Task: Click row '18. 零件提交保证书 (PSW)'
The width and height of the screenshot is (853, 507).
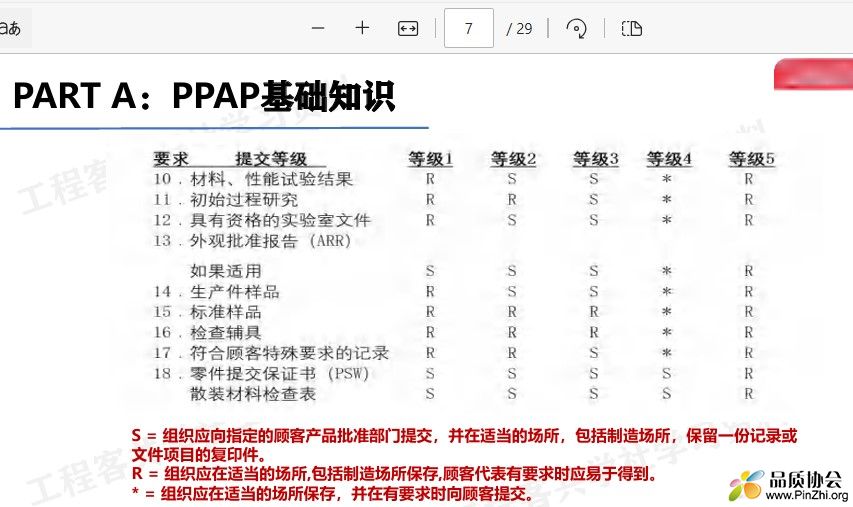Action: tap(261, 374)
